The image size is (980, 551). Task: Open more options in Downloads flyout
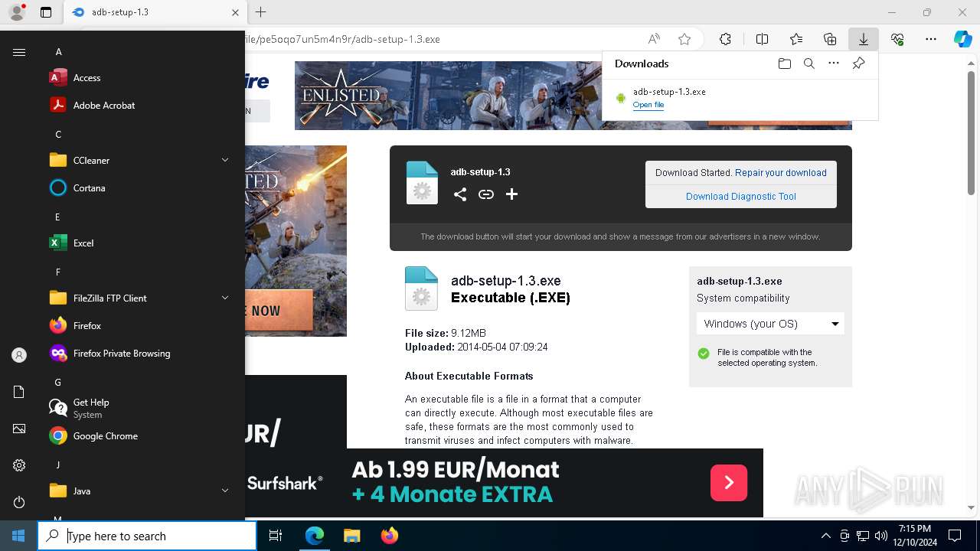(x=834, y=64)
